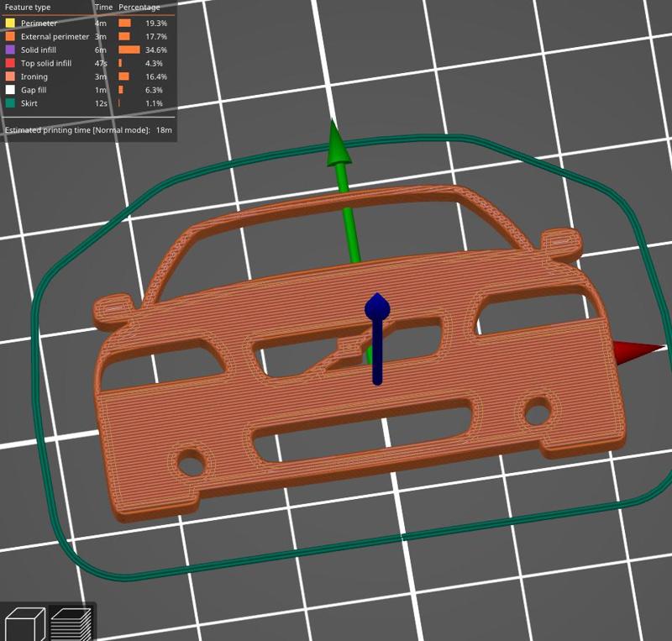
Task: Toggle the red Top solid infill swatch
Action: [x=10, y=63]
